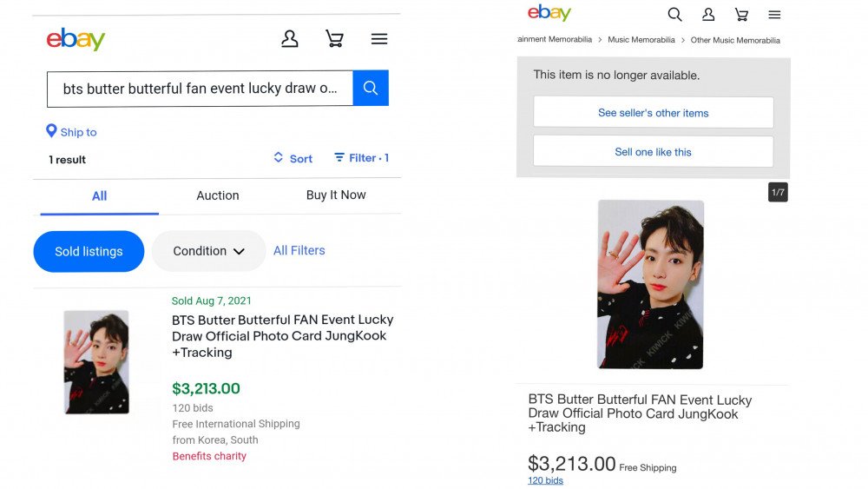The image size is (868, 489).
Task: Click the Ship to location pin
Action: pyautogui.click(x=51, y=131)
